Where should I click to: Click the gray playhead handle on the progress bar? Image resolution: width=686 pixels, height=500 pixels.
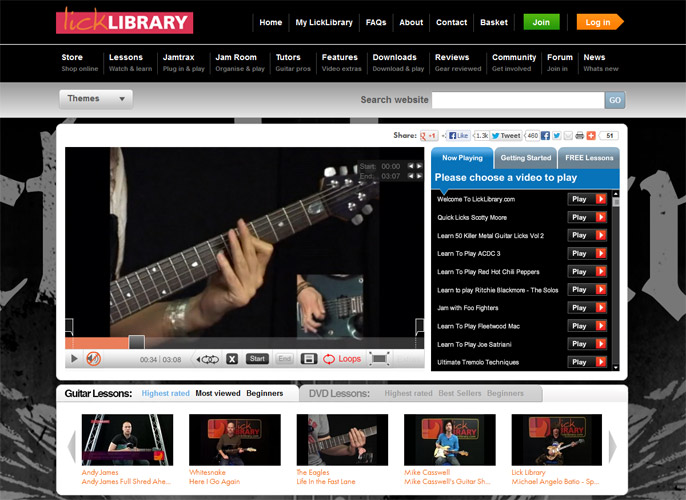coord(136,342)
